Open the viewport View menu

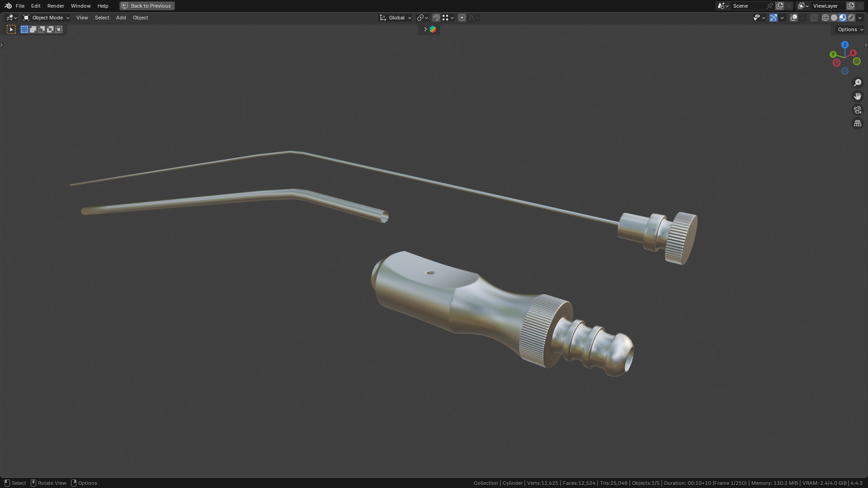82,18
